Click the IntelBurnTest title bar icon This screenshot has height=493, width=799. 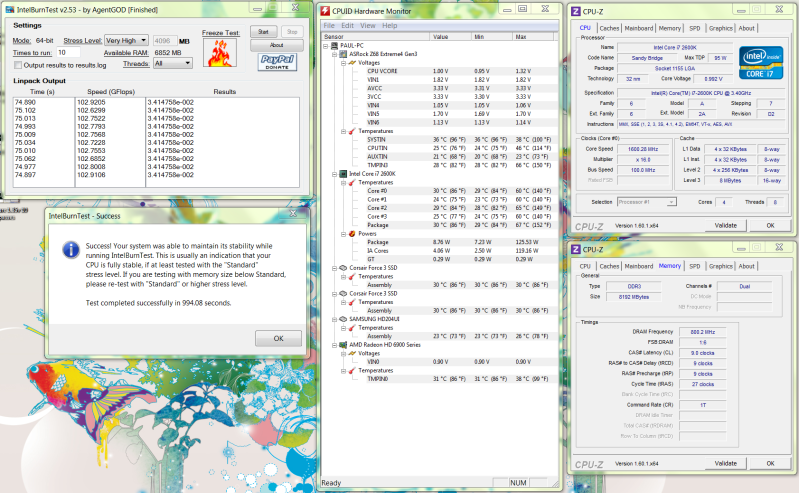(10, 10)
